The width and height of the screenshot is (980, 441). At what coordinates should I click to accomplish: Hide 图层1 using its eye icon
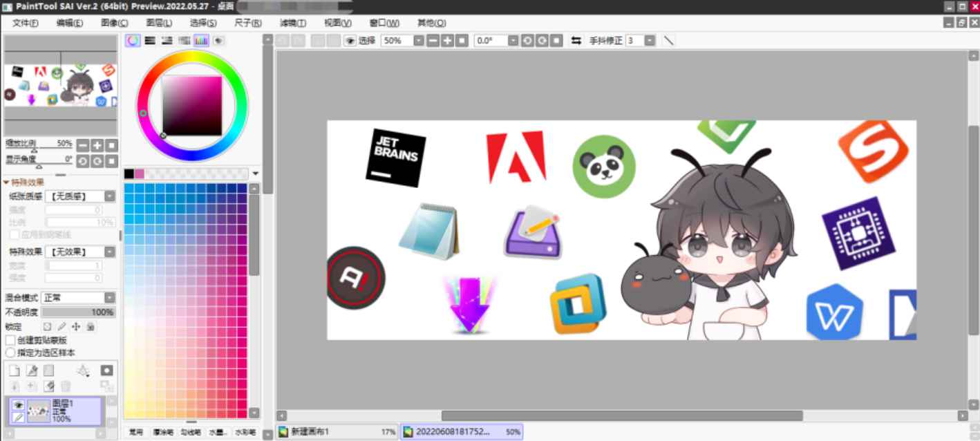click(x=18, y=405)
